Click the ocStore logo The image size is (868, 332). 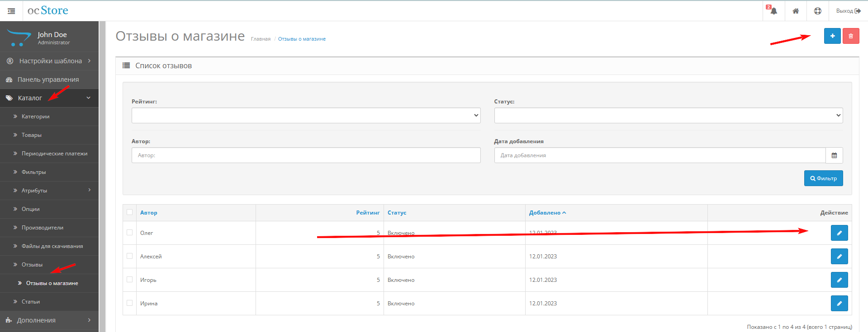point(47,10)
